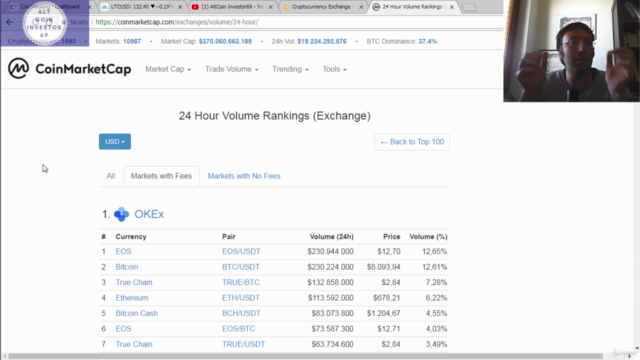Open the Market Cap dropdown menu

pyautogui.click(x=168, y=69)
